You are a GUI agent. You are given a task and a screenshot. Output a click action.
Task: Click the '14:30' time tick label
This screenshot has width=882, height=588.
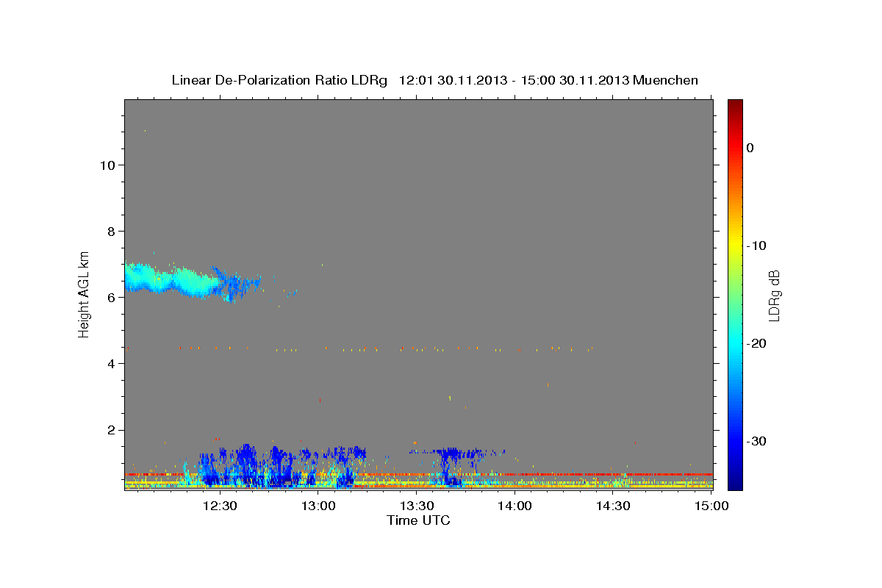[x=613, y=506]
